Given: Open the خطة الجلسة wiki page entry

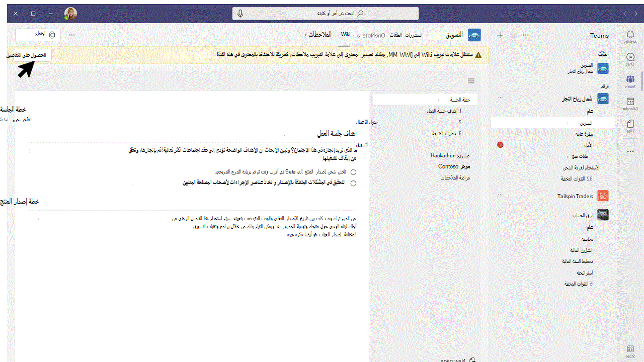Looking at the screenshot, I should click(x=426, y=100).
